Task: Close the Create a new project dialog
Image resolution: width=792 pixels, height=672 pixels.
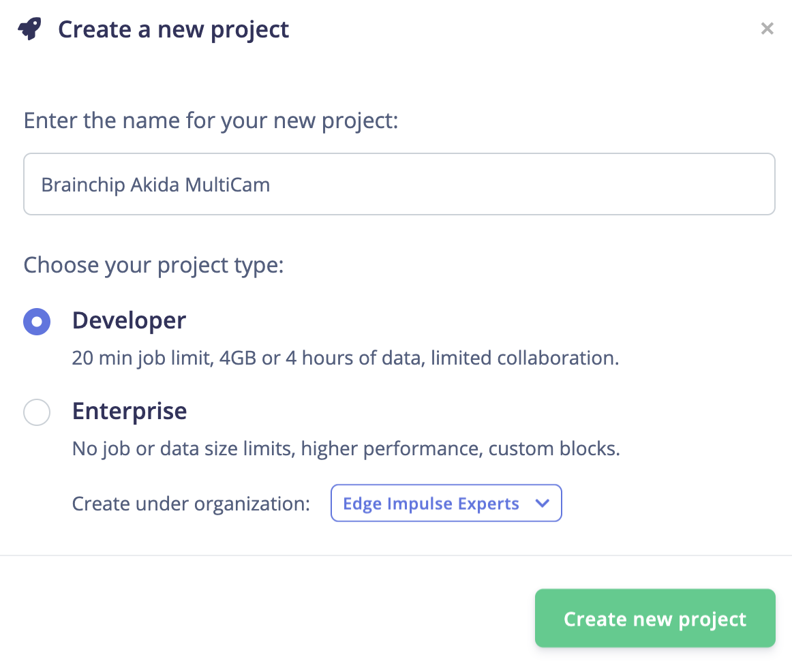Action: click(x=767, y=29)
